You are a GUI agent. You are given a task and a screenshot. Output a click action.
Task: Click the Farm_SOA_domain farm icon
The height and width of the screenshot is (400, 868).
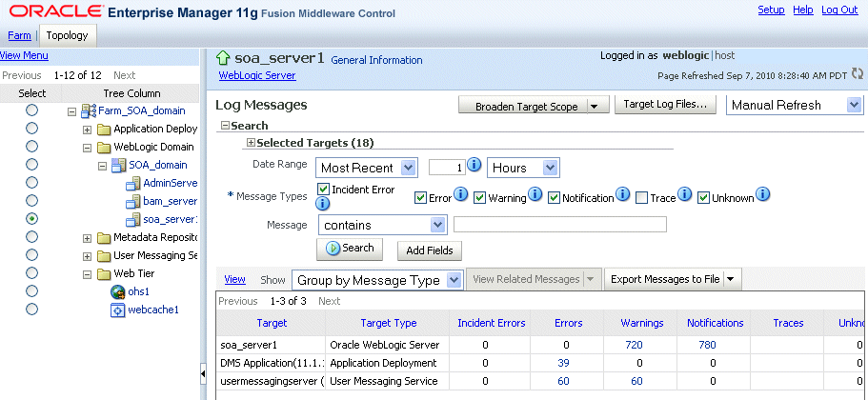pos(89,110)
